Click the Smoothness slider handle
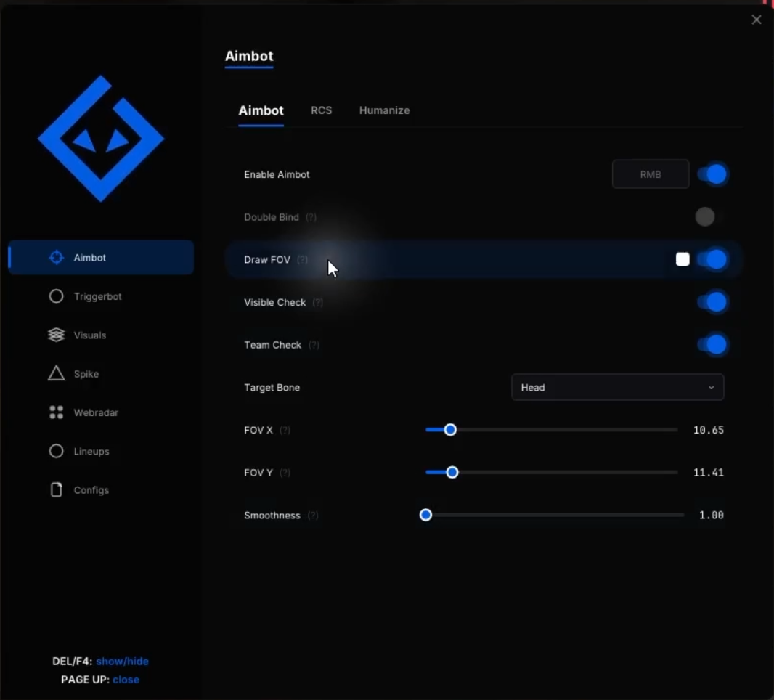The height and width of the screenshot is (700, 774). pyautogui.click(x=425, y=515)
